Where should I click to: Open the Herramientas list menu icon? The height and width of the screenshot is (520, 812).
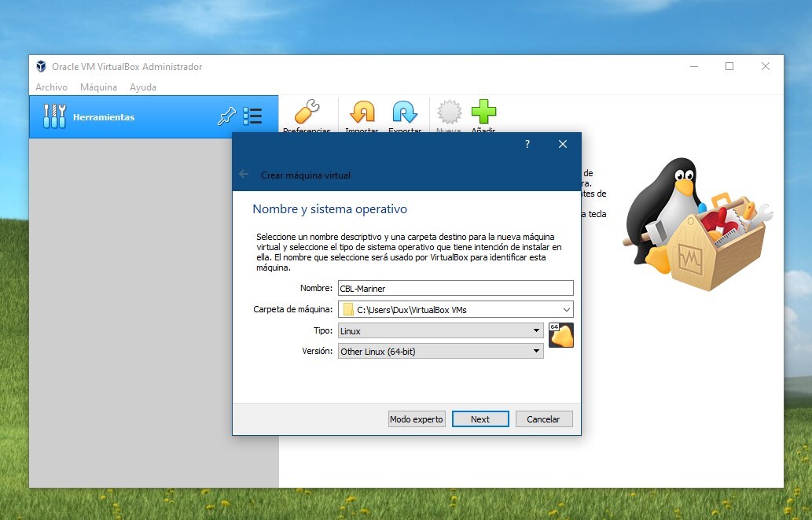click(252, 116)
